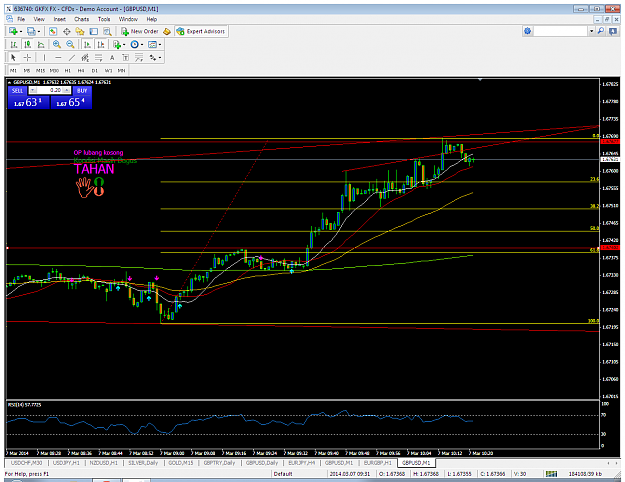Toggle Auto Scroll on the chart

87,45
